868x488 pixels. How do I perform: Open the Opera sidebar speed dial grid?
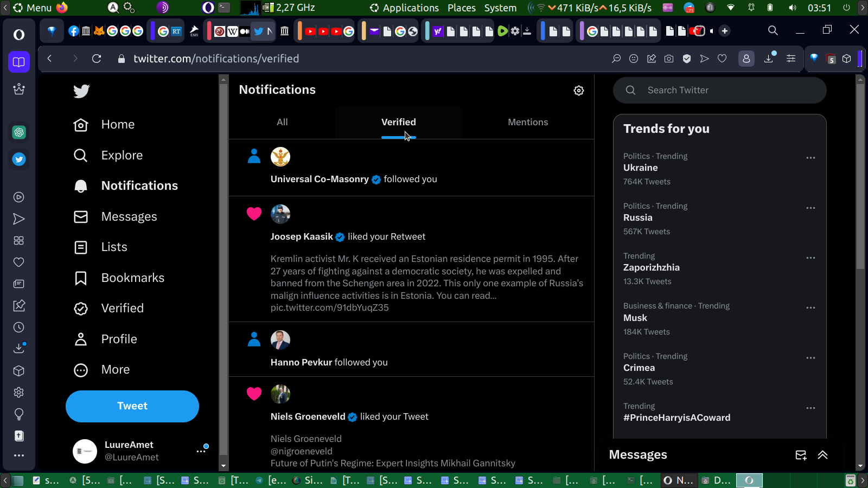[19, 241]
